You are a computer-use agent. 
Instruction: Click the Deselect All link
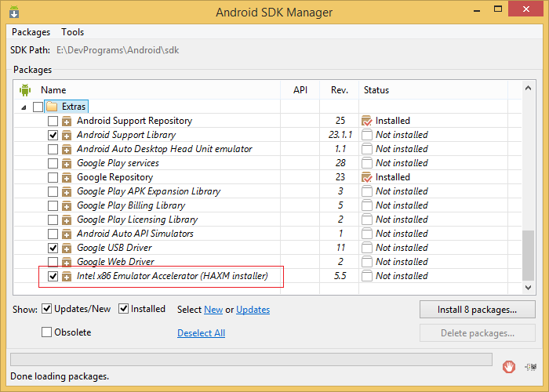[x=201, y=333]
